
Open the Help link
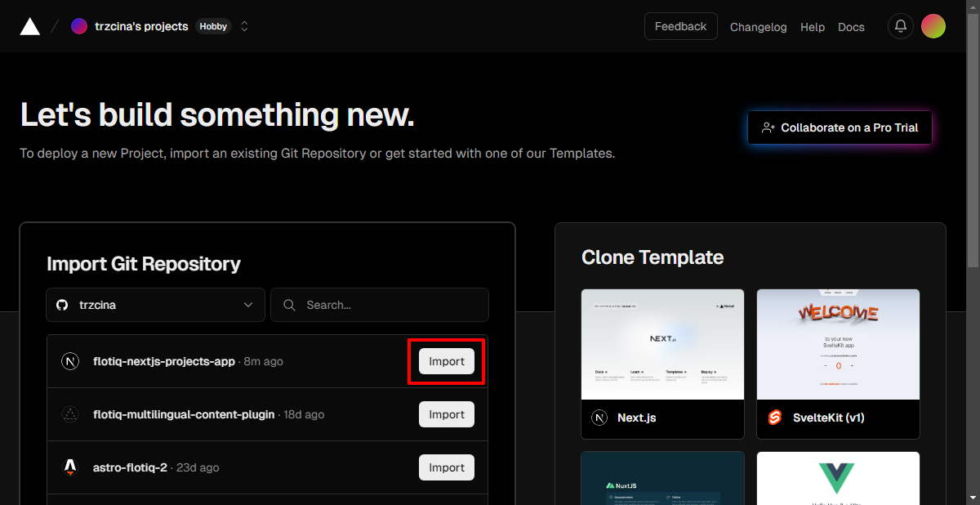coord(813,27)
